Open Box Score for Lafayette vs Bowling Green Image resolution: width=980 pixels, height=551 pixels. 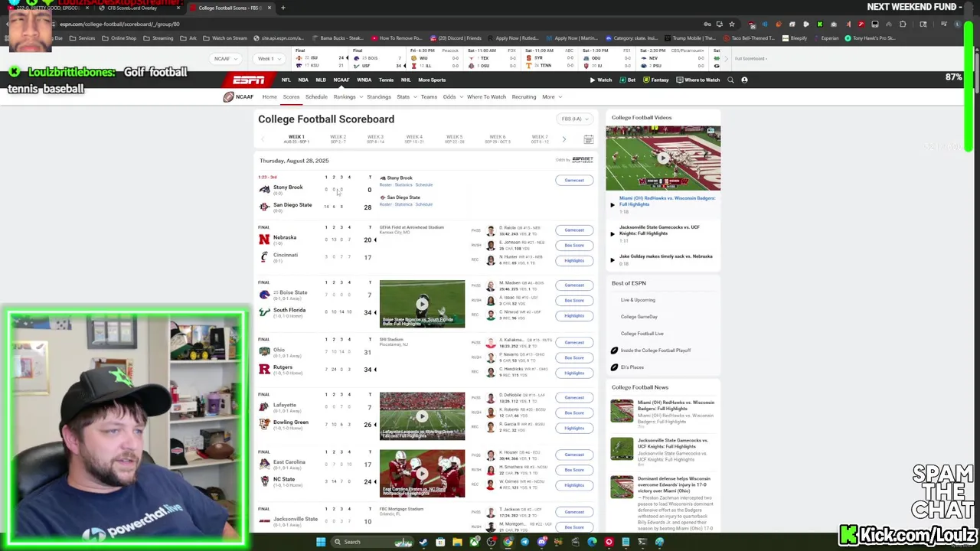tap(574, 413)
